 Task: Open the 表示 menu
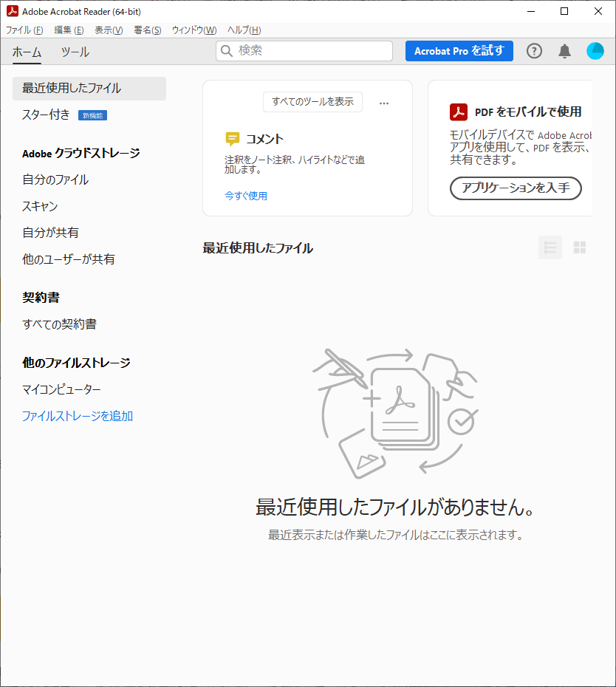pyautogui.click(x=109, y=30)
